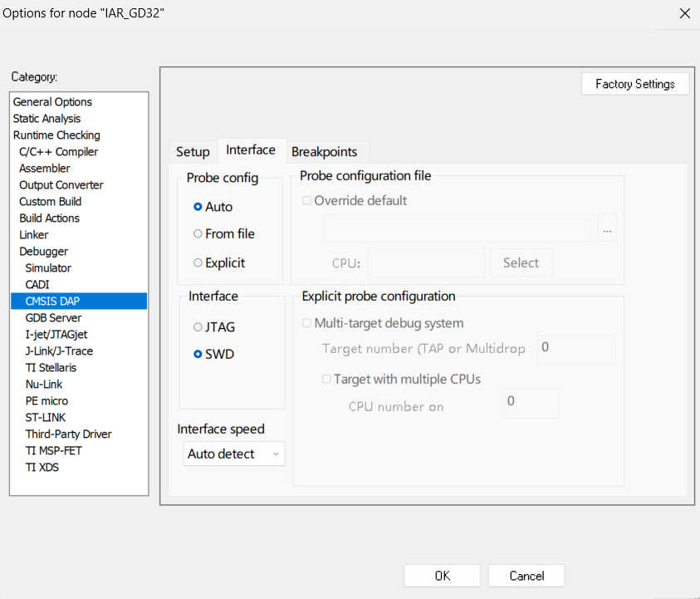700x599 pixels.
Task: Choose CADI in category list
Action: coord(79,284)
